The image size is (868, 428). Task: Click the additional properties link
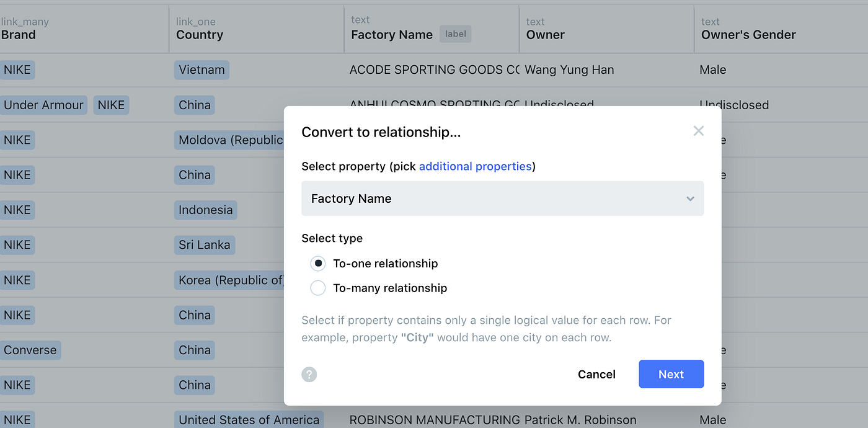click(475, 166)
